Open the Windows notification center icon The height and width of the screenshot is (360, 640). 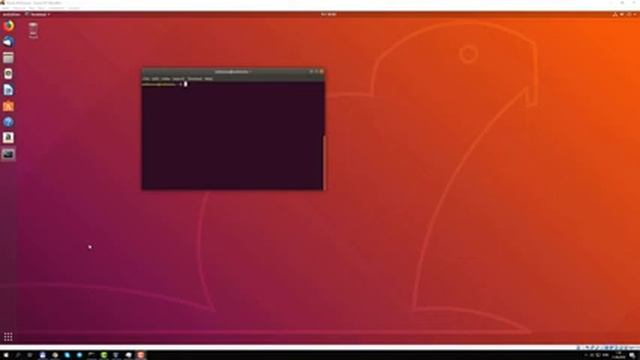632,356
